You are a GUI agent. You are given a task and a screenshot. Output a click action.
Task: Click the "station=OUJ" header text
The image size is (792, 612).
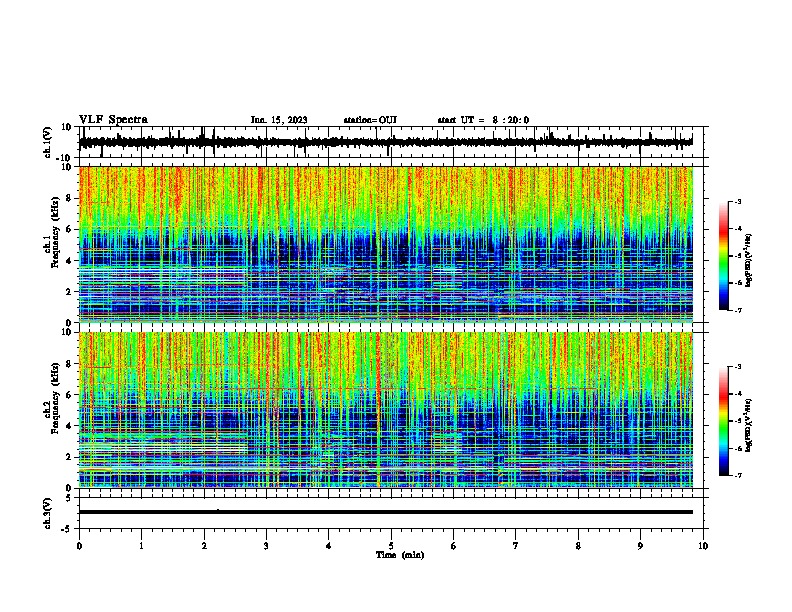pos(370,120)
